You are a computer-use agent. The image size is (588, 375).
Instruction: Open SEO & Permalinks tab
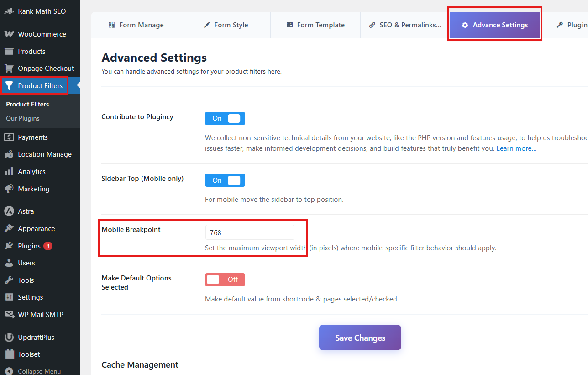point(405,25)
